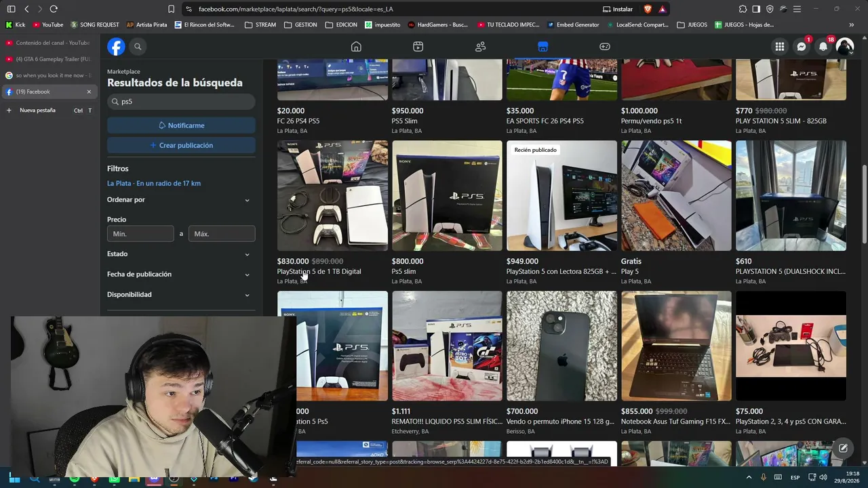Reload the page with the refresh icon
868x488 pixels.
pyautogui.click(x=54, y=9)
